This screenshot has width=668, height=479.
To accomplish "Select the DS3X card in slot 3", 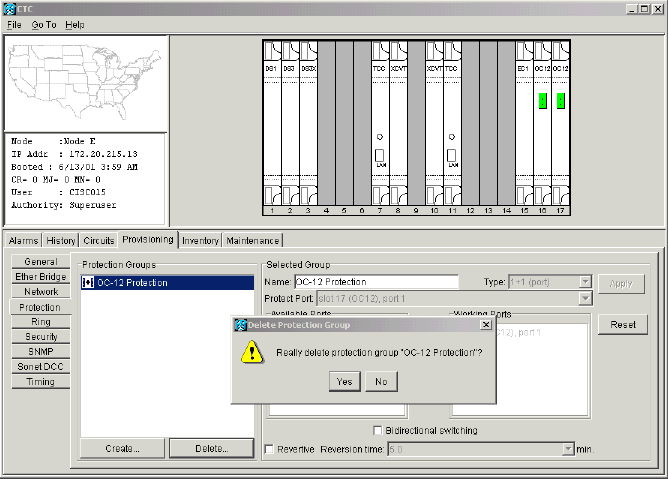I will point(308,124).
